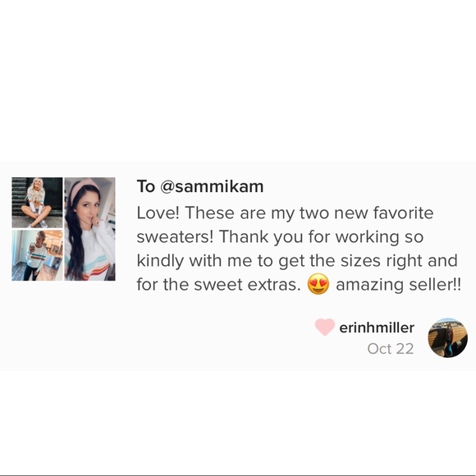Open the blonde woman on steps thumbnail
The height and width of the screenshot is (476, 476).
[x=37, y=203]
